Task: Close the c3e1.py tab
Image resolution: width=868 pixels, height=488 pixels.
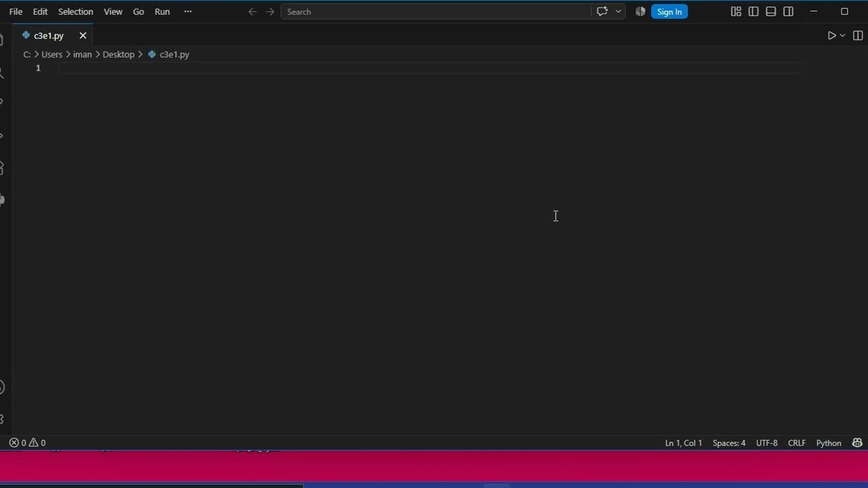Action: pos(83,36)
